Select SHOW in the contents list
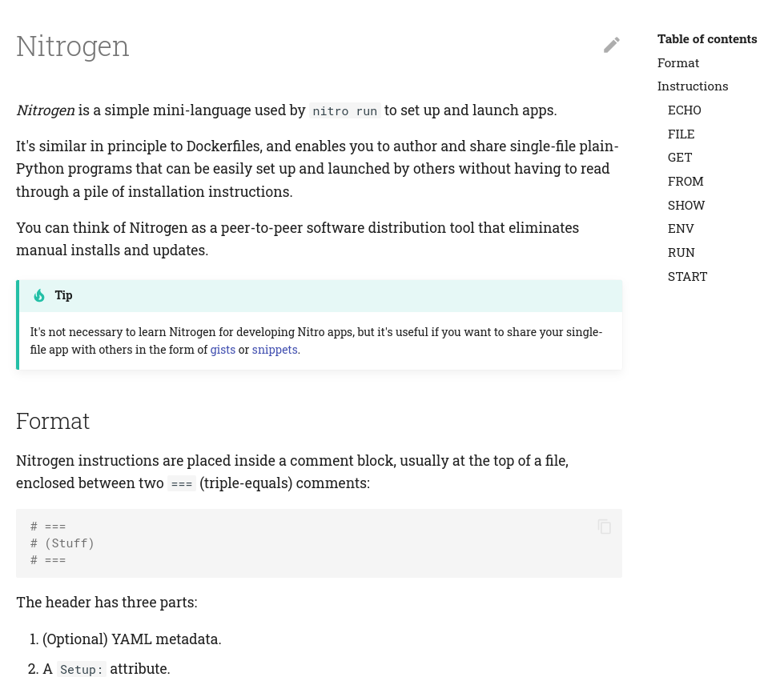784x685 pixels. tap(686, 205)
